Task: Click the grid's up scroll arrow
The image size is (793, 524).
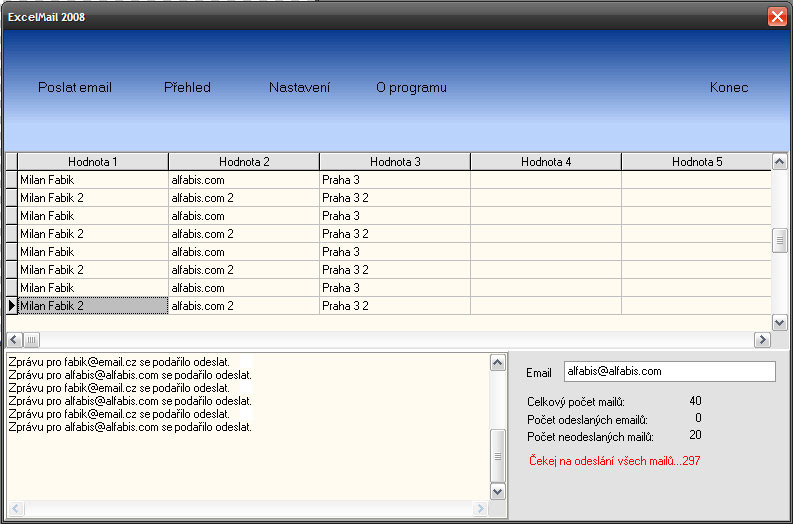Action: coord(780,162)
